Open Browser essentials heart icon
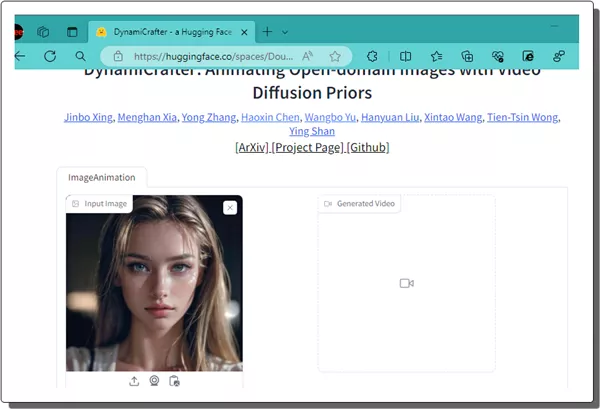The height and width of the screenshot is (409, 600). point(498,56)
